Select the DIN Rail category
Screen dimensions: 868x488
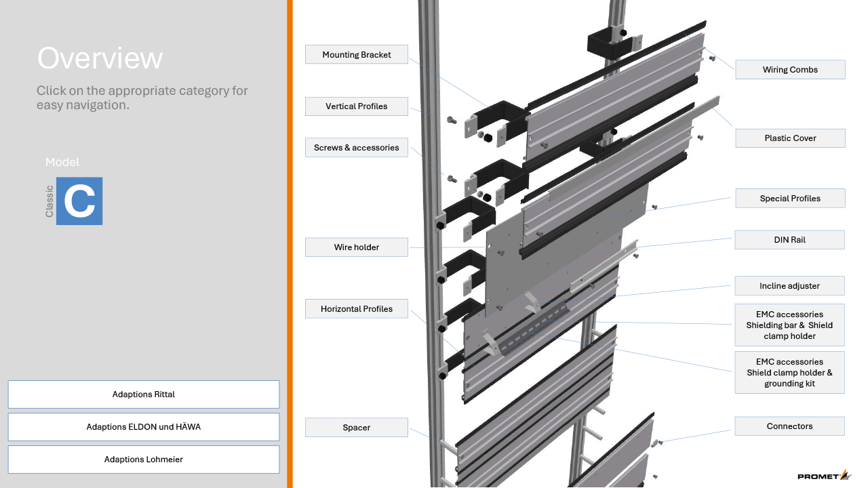click(789, 240)
